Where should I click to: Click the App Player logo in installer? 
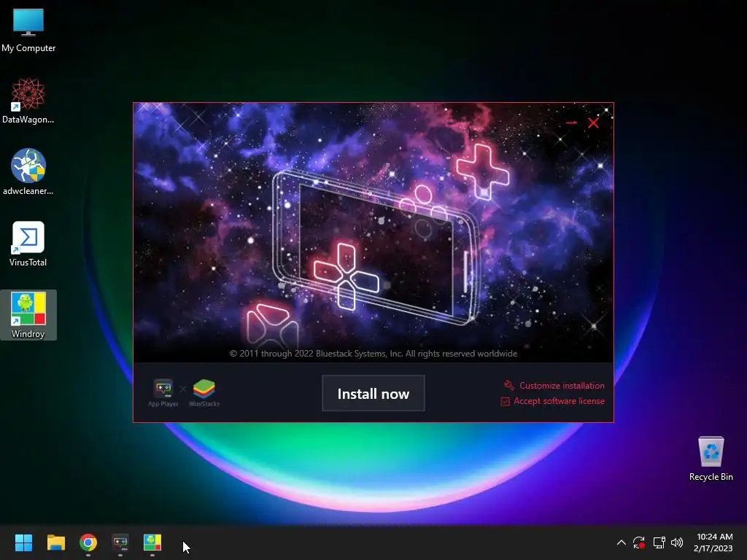pos(163,393)
